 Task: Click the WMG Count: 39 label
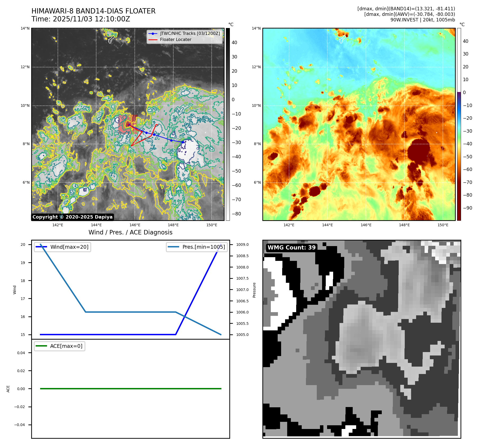(x=291, y=248)
